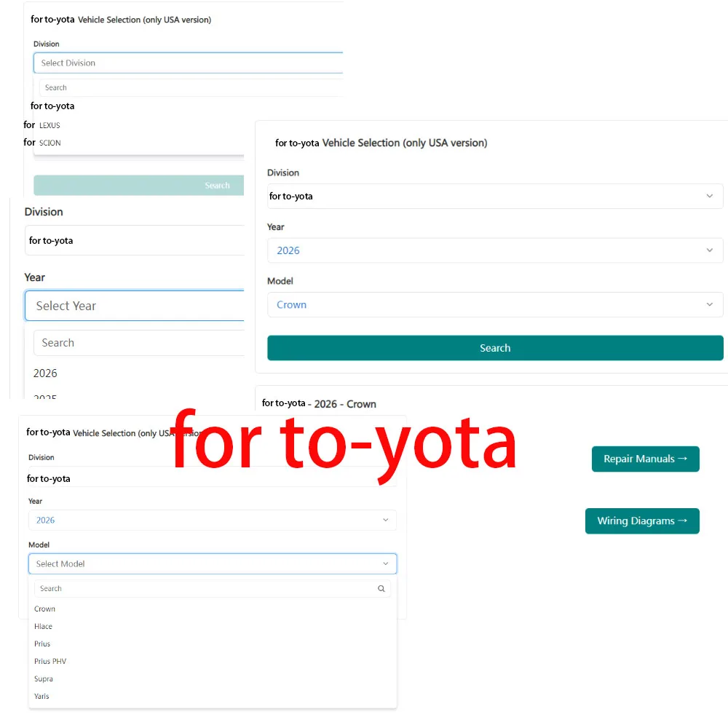This screenshot has width=728, height=728.
Task: Open the Select Division combo box
Action: point(188,63)
